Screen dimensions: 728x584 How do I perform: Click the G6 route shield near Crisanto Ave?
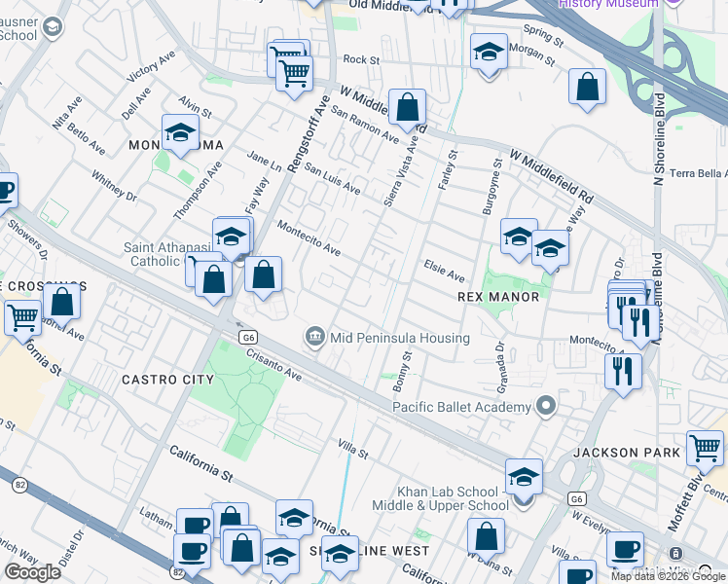point(248,338)
